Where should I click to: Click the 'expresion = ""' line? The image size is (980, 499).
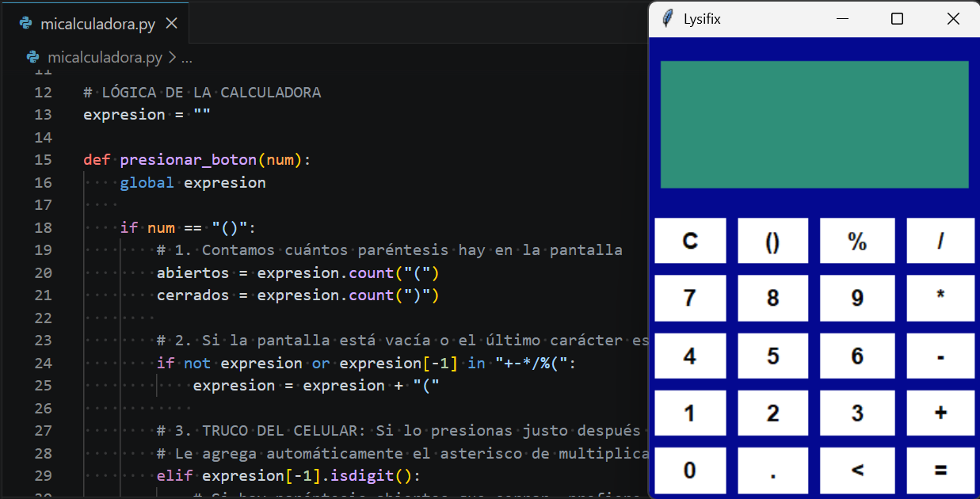pos(147,115)
